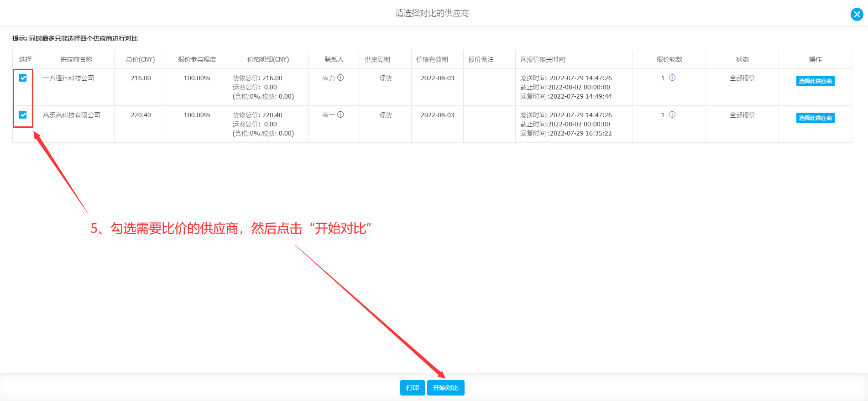Select supplier name 高乐高科技有限公司
This screenshot has height=401, width=868.
coord(72,115)
